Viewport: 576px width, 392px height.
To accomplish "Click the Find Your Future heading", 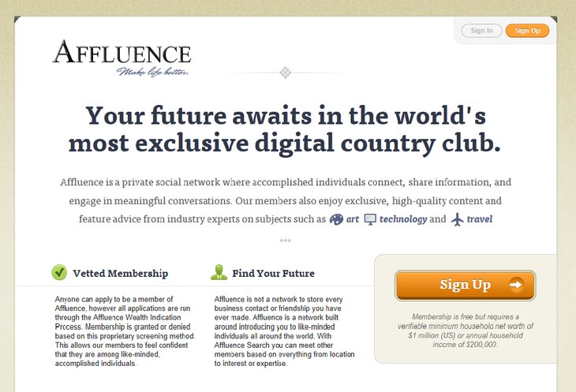I will (x=273, y=274).
